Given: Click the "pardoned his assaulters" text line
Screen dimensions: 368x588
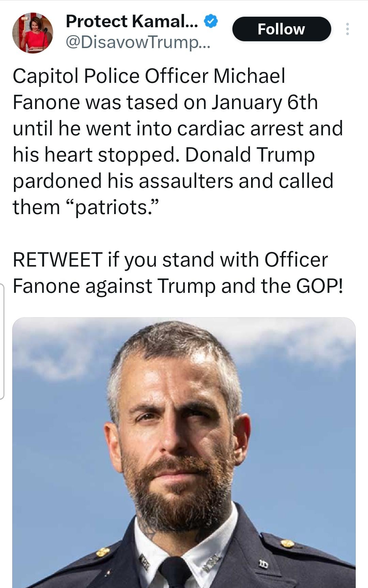Looking at the screenshot, I should tap(123, 181).
